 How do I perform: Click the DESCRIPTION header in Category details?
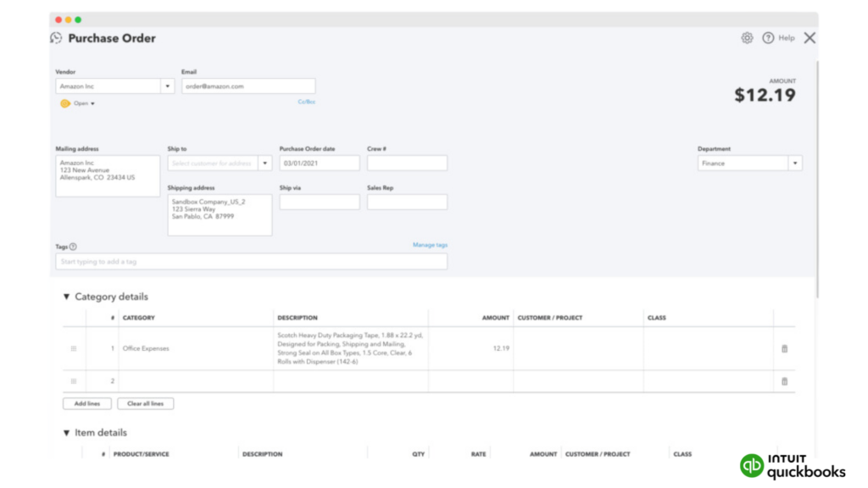point(298,319)
